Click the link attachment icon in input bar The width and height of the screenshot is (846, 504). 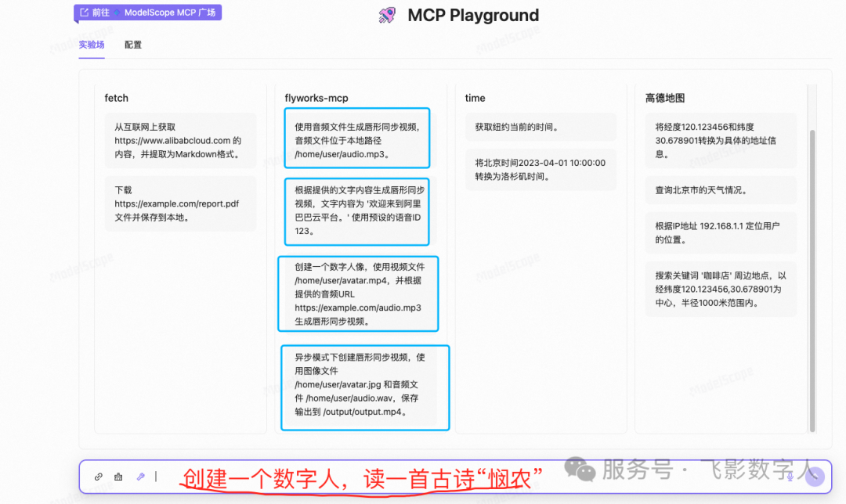[x=98, y=477]
